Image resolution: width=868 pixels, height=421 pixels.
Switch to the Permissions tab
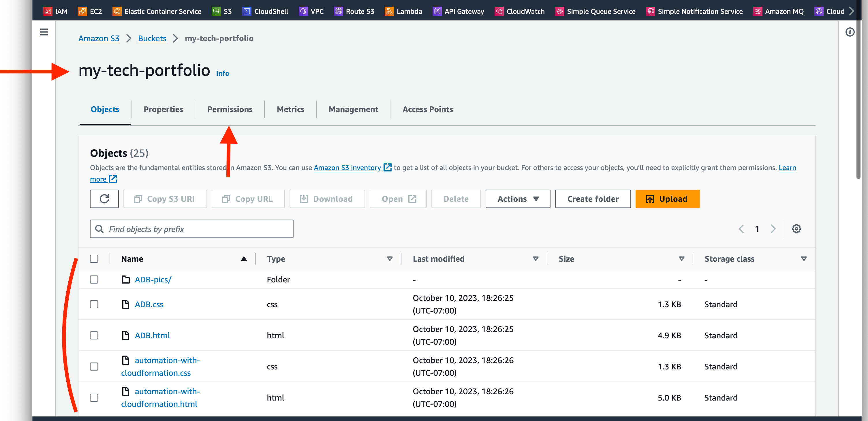point(230,109)
